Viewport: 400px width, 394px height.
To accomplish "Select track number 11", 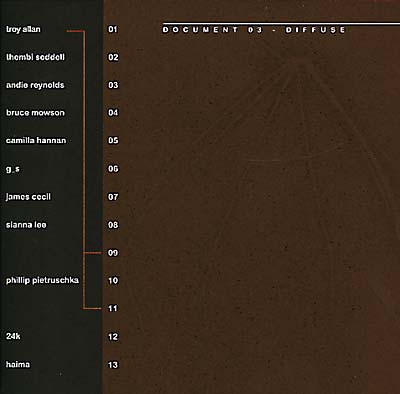I will tap(113, 309).
